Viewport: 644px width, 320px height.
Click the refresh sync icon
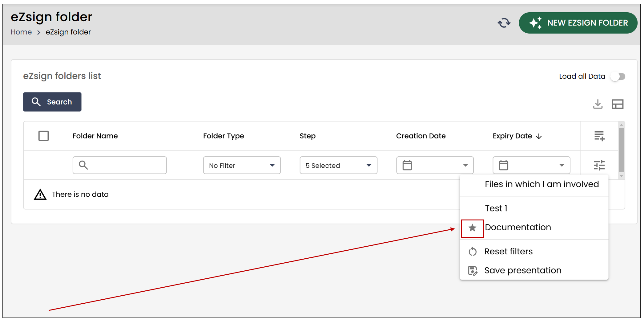[x=504, y=23]
